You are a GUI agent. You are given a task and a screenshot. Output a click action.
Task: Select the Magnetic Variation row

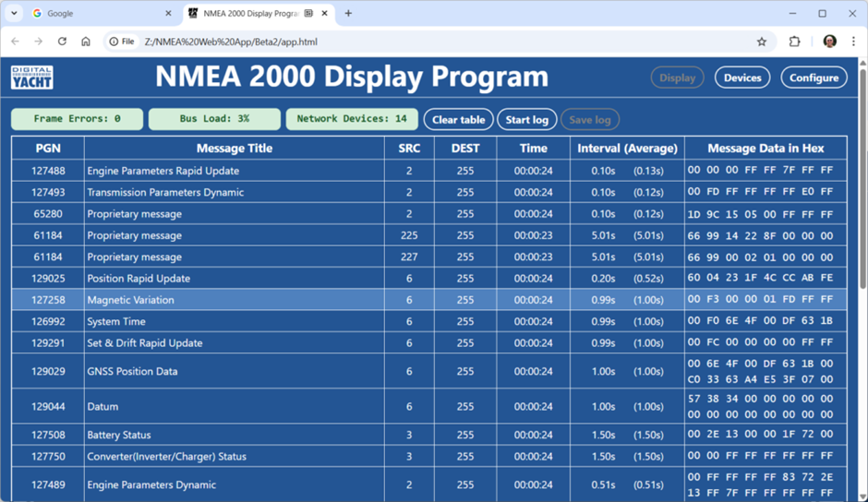click(x=233, y=300)
